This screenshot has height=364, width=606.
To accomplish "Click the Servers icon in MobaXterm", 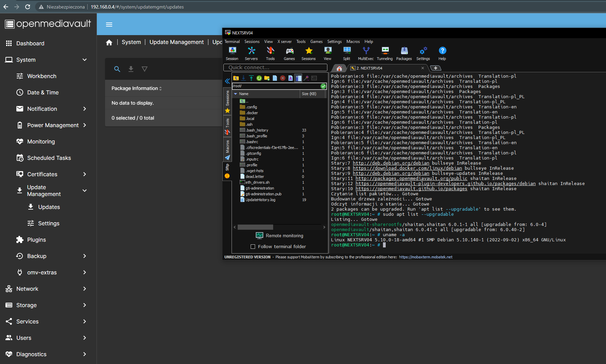I will [x=251, y=53].
